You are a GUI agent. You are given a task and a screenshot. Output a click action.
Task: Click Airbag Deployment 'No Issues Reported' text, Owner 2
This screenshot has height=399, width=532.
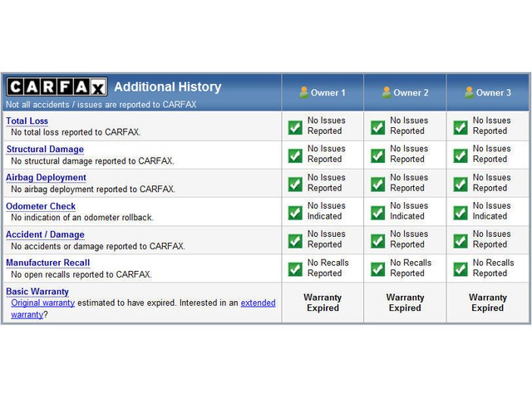[409, 183]
